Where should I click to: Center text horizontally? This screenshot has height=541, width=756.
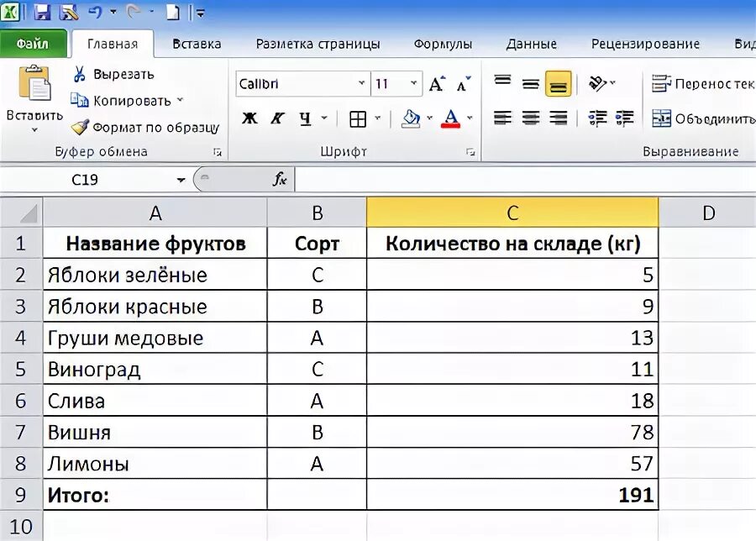coord(530,118)
